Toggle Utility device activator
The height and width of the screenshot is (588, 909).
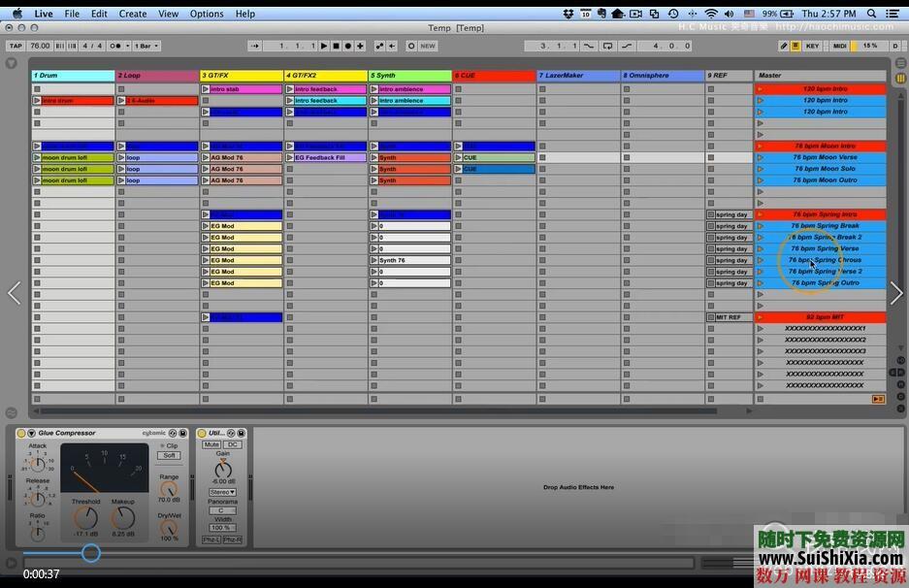point(202,433)
